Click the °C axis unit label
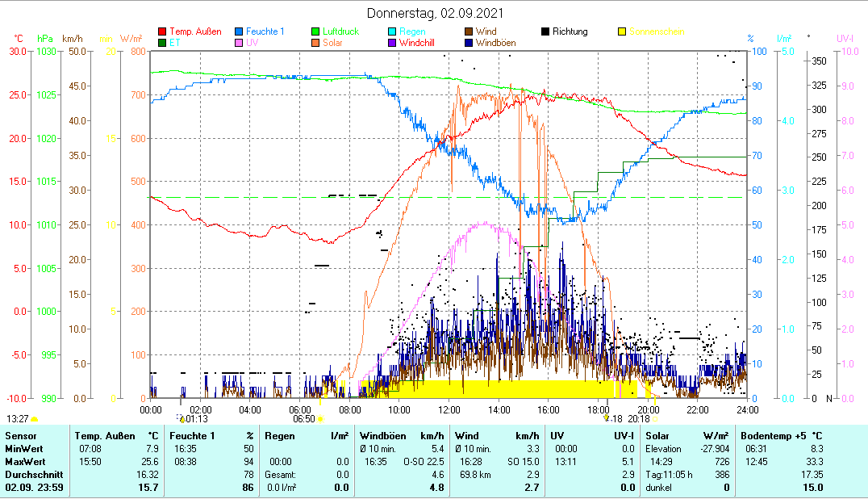868x499 pixels. pyautogui.click(x=19, y=39)
